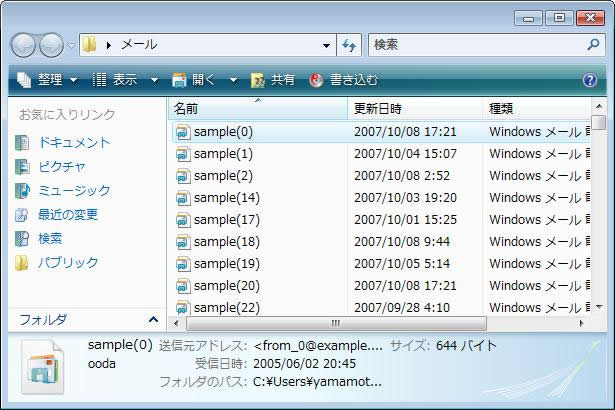Select sample(1) mail file icon
Screen dimensions: 615x410
pyautogui.click(x=183, y=154)
